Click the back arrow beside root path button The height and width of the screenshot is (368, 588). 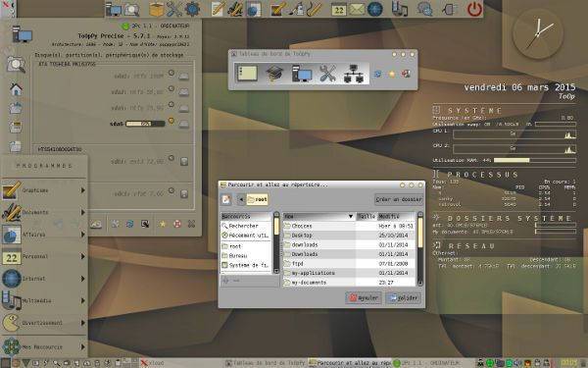tap(241, 199)
